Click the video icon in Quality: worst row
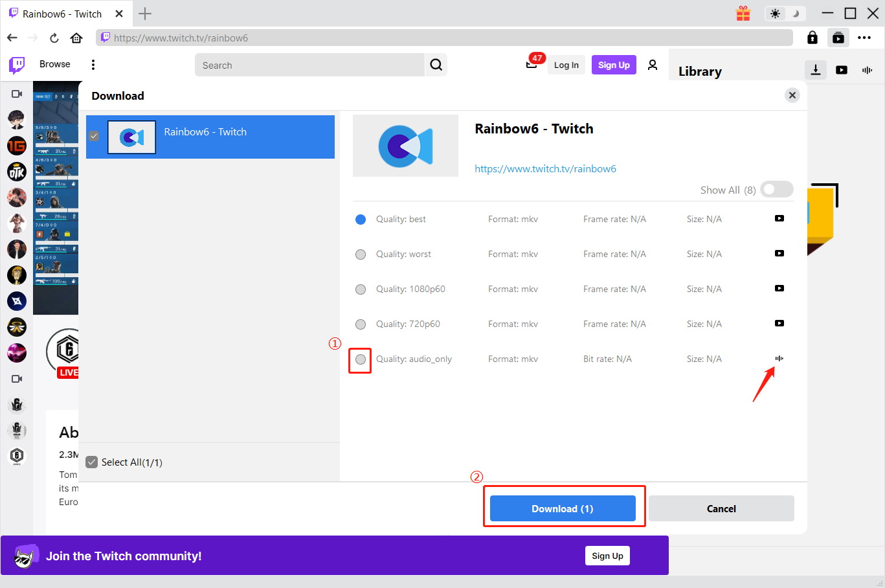Viewport: 885px width, 588px height. (779, 253)
